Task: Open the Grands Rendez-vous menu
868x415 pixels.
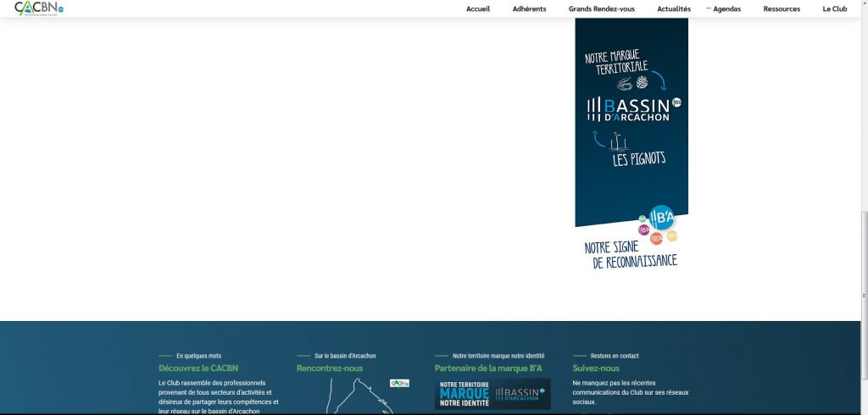Action: [602, 8]
